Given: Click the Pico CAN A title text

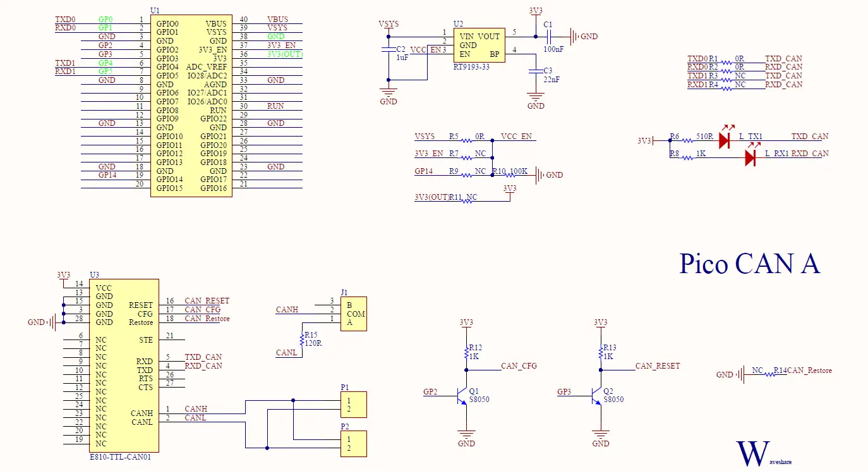Looking at the screenshot, I should [750, 264].
